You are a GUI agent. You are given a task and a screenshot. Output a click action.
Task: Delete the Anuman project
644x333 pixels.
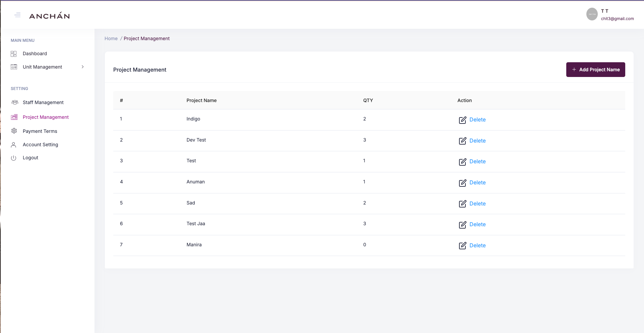pos(477,183)
